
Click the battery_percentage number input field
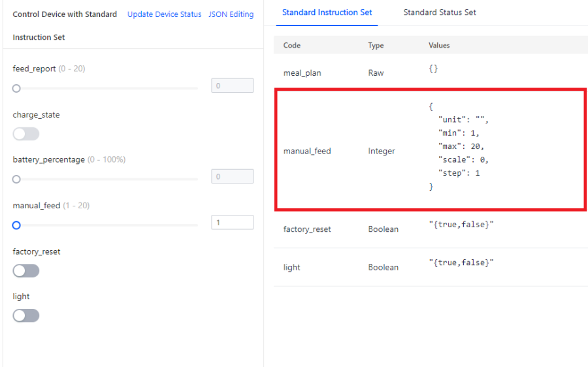232,176
